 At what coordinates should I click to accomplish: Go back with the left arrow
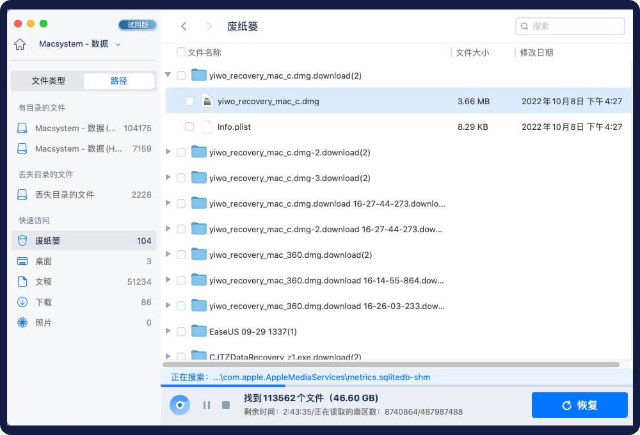(184, 26)
